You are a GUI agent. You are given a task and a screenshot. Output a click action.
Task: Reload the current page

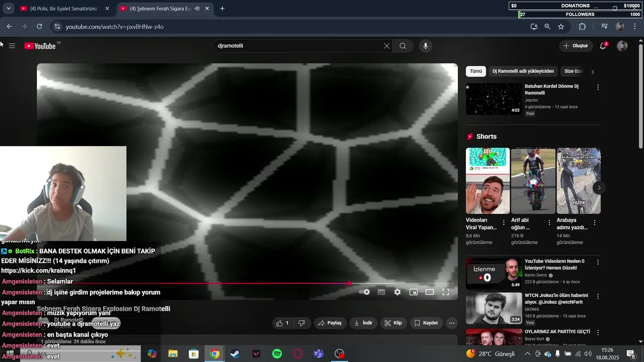39,27
